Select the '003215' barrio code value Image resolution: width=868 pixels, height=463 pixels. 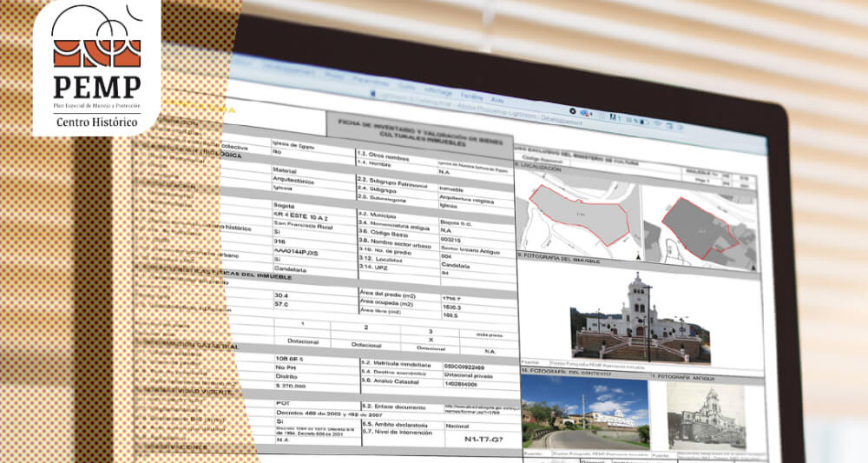tap(450, 239)
